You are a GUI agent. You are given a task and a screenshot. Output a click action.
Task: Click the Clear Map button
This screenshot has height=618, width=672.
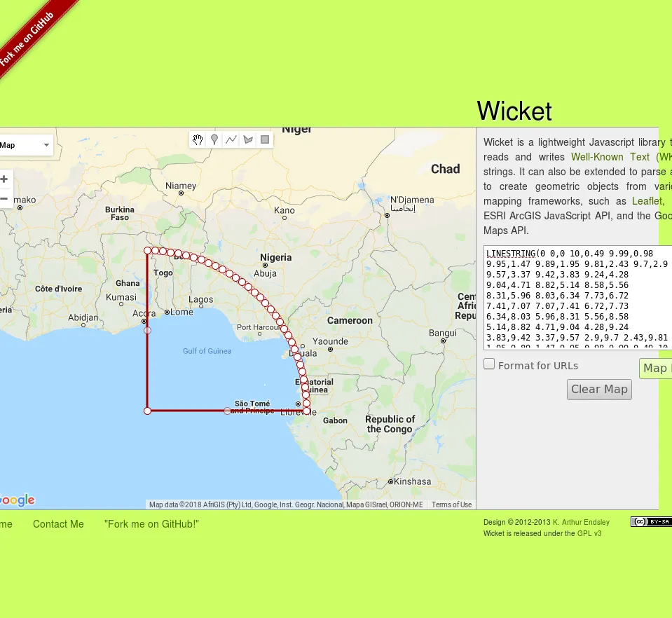599,389
